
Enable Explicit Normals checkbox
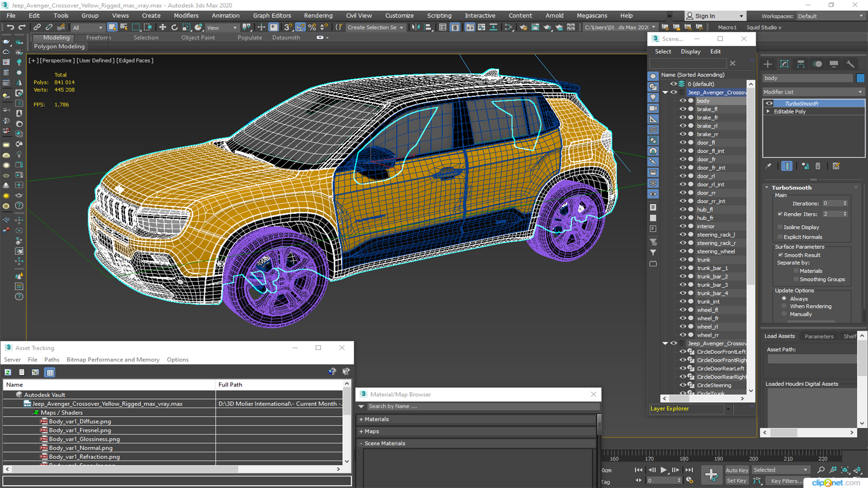pyautogui.click(x=780, y=237)
